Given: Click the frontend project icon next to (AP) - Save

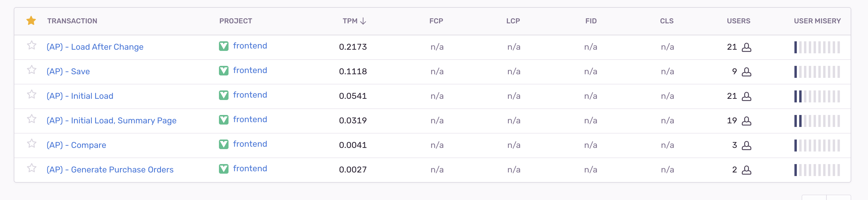Looking at the screenshot, I should tap(224, 70).
